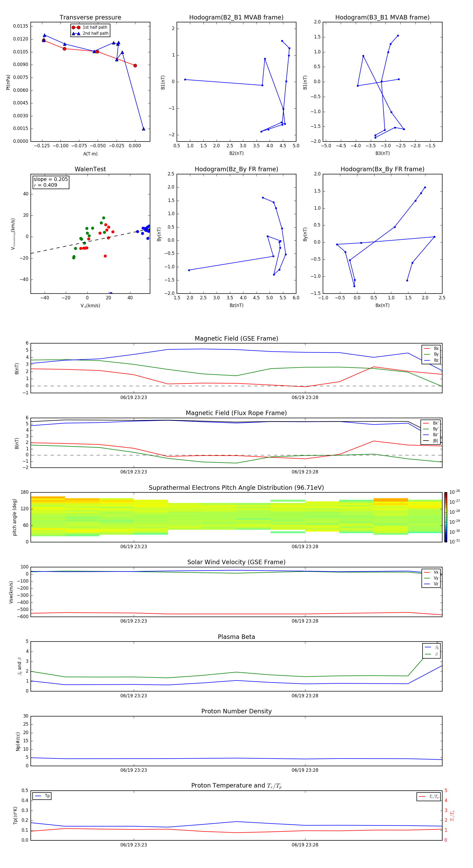Screen dimensions: 473x868
Task: Click the 'Magnetic Field (Flux Rope Frame)' title
Action: [236, 413]
